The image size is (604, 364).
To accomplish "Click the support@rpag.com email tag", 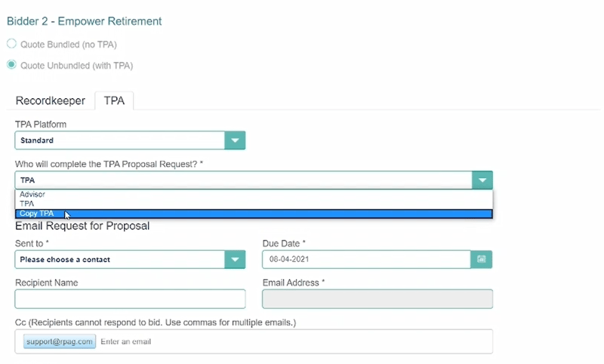I will tap(60, 341).
